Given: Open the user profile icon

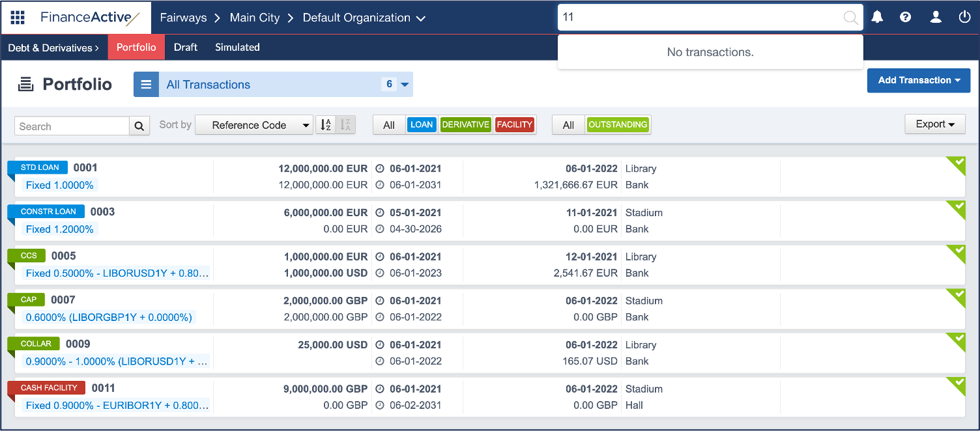Looking at the screenshot, I should pos(936,18).
